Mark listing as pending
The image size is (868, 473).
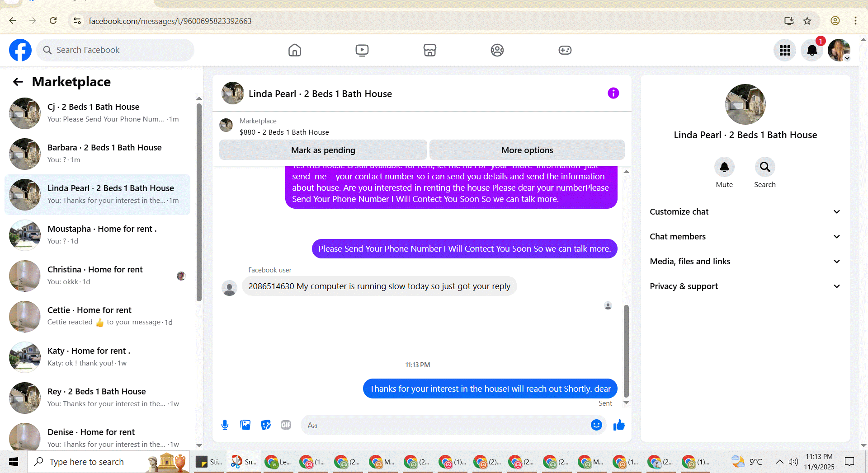(323, 150)
